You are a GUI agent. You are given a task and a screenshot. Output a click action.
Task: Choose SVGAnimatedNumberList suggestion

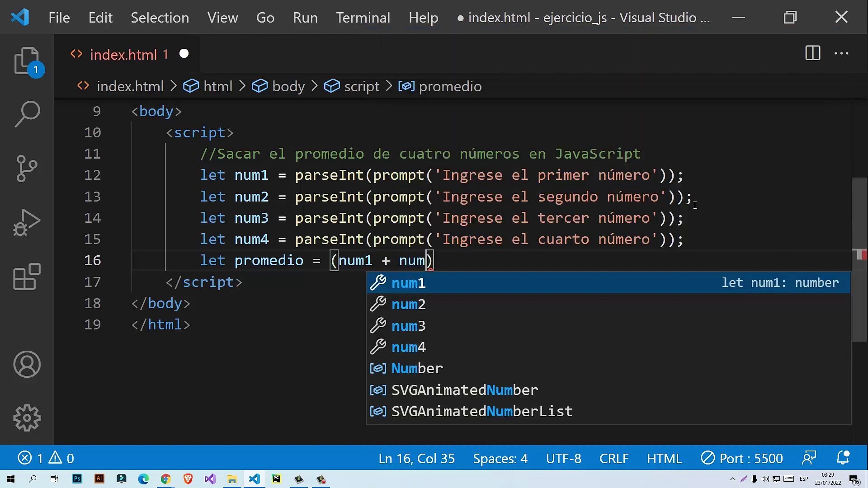click(609, 411)
